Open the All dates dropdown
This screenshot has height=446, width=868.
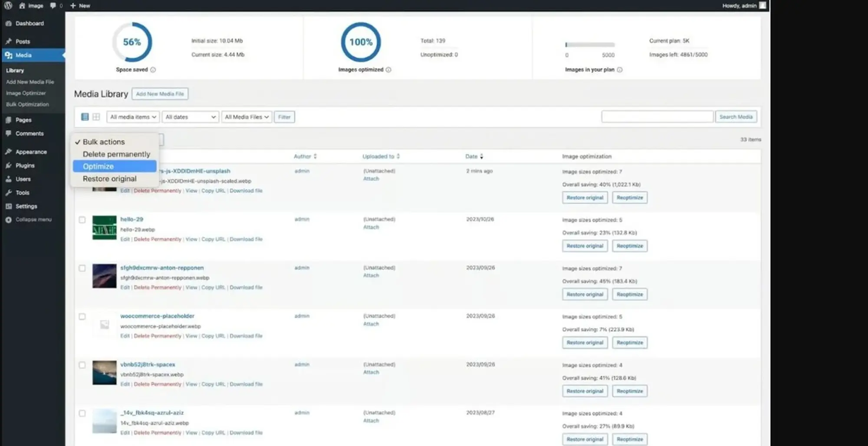[x=190, y=117]
